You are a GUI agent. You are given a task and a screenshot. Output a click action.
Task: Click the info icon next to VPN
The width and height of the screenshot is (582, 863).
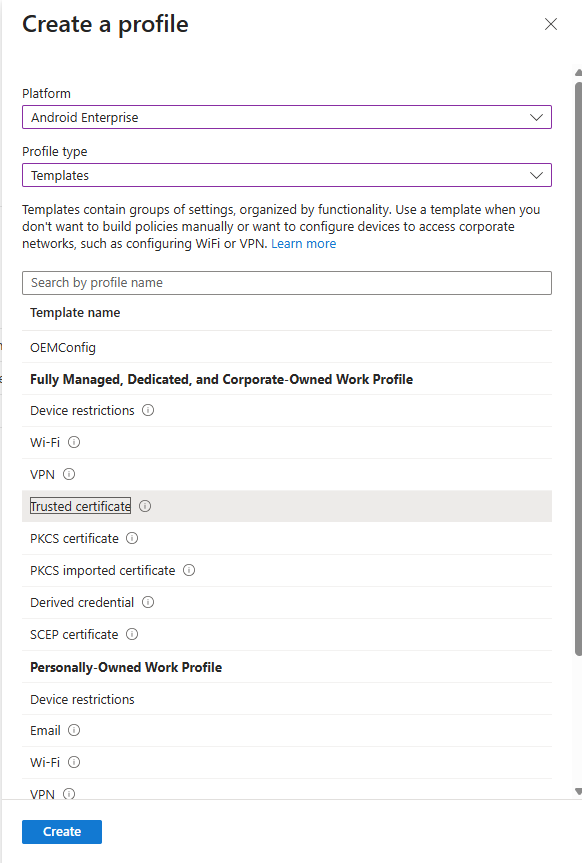68,474
